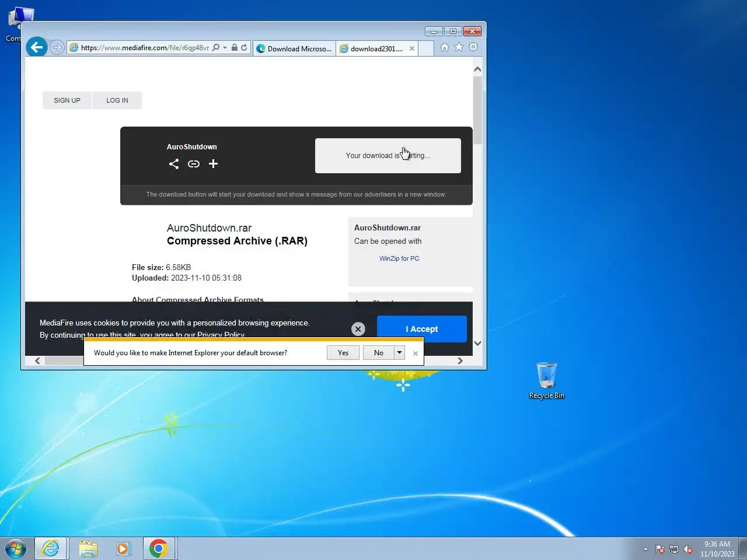Click the copy link icon
The image size is (747, 560).
click(x=194, y=164)
